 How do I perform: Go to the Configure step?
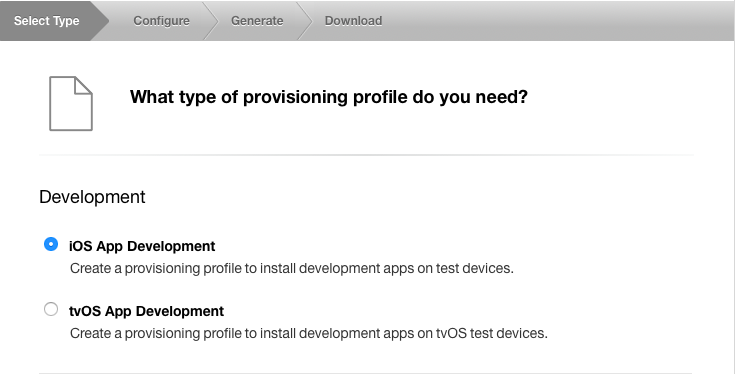(x=161, y=21)
